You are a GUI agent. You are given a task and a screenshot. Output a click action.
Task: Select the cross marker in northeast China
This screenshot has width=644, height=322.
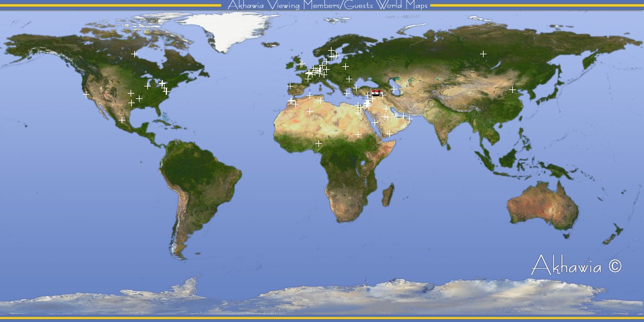pyautogui.click(x=512, y=89)
